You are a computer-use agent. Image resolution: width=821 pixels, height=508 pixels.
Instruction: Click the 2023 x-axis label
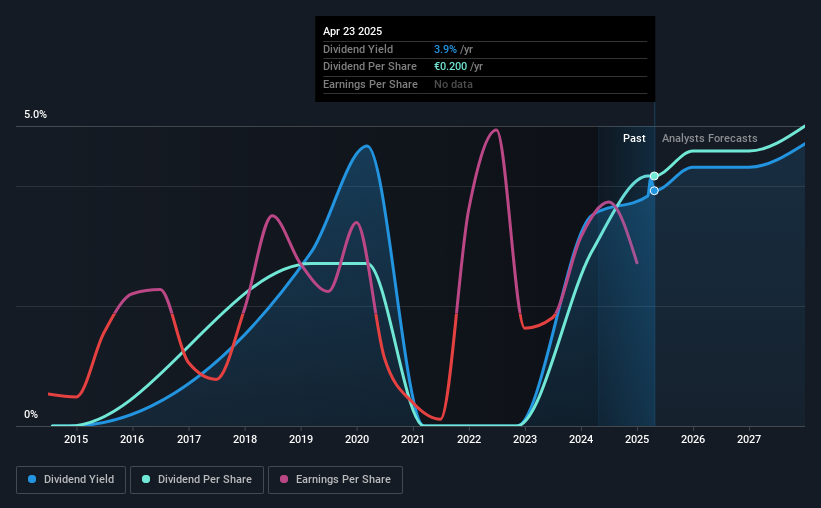[x=525, y=439]
